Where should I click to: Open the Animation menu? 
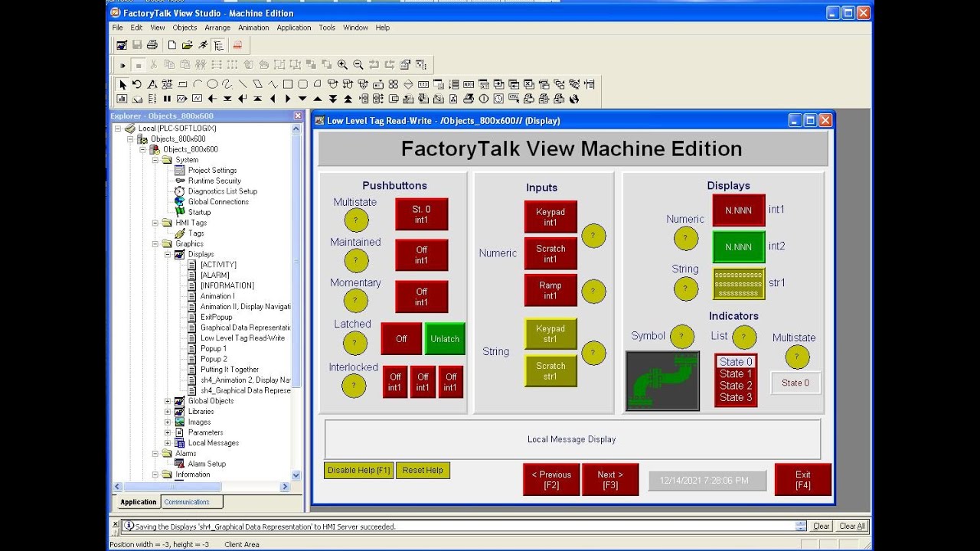[253, 28]
